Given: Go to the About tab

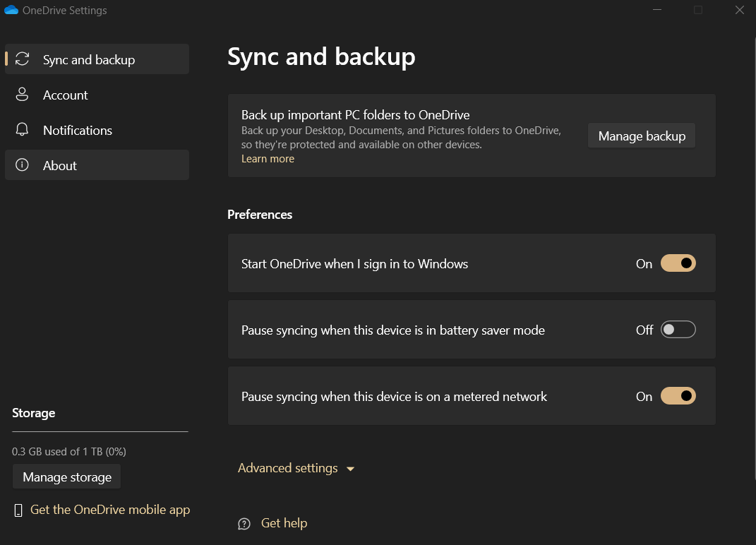Looking at the screenshot, I should pos(97,165).
